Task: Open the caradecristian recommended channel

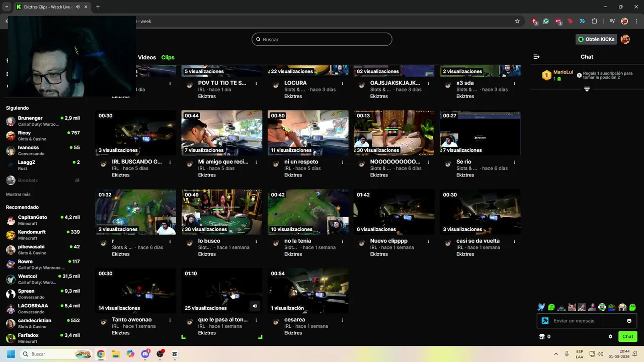Action: tap(43, 323)
